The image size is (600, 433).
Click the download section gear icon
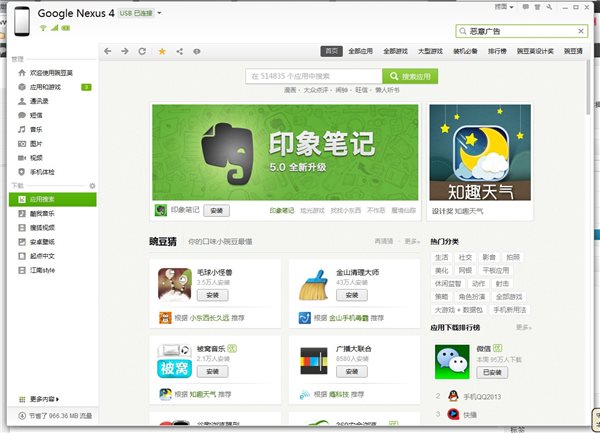point(92,186)
